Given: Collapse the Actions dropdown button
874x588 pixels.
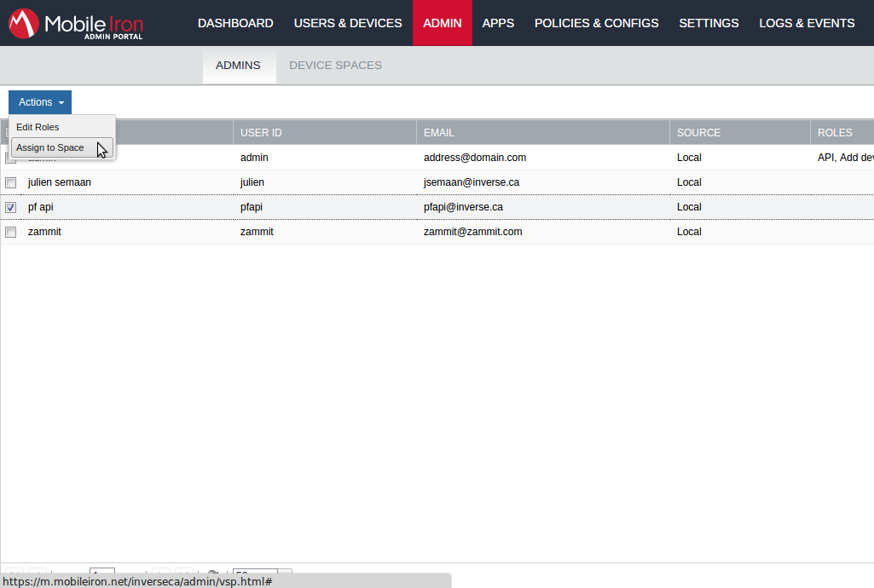Looking at the screenshot, I should click(40, 102).
